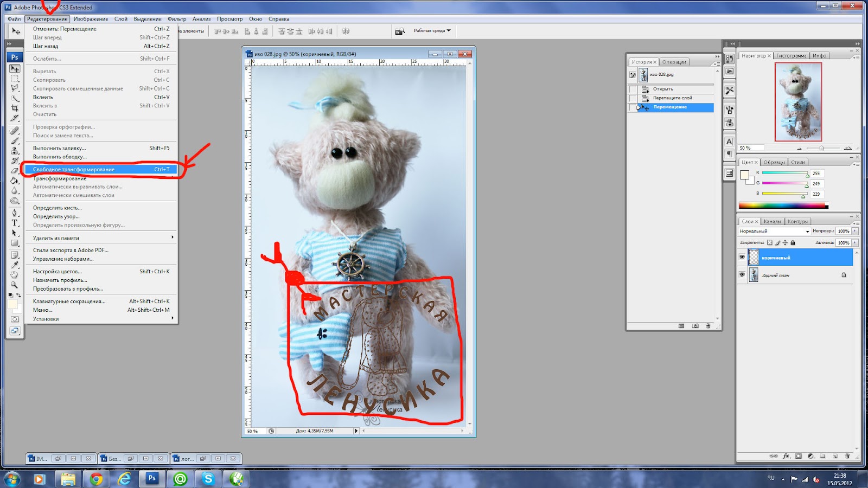Open the Непрозр. opacity slider arrow
Viewport: 868px width, 488px height.
[855, 231]
